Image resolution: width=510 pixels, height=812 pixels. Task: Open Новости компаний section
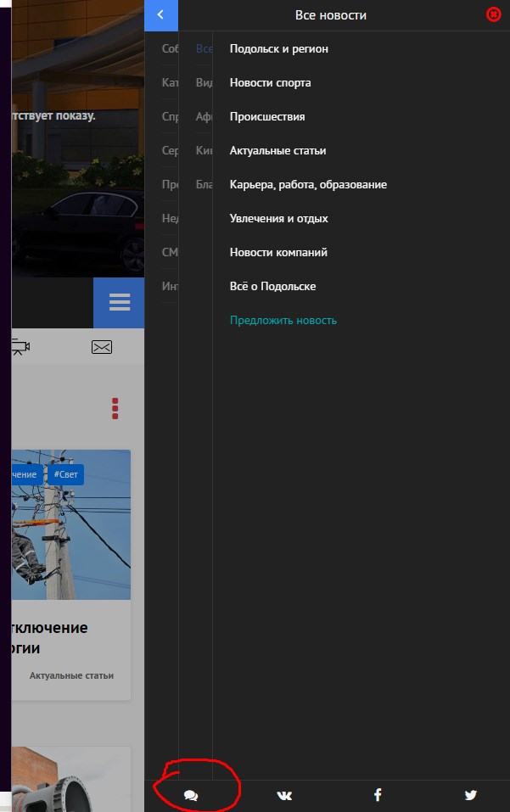278,253
